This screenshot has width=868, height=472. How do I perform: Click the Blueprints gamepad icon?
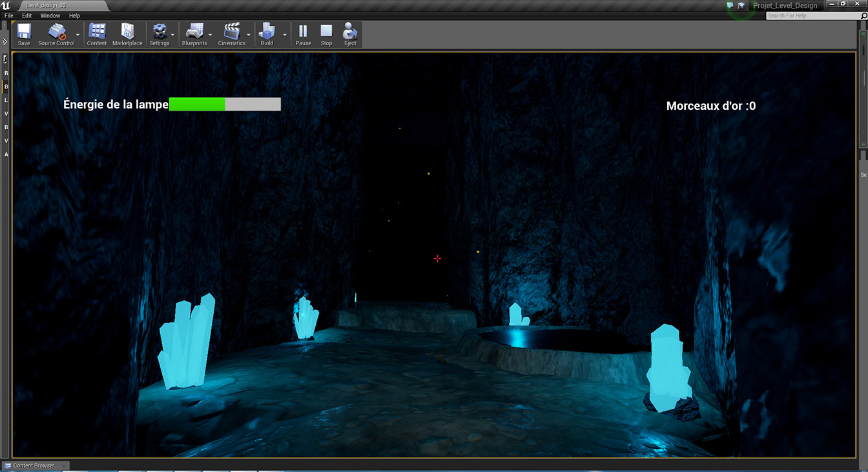[x=194, y=34]
